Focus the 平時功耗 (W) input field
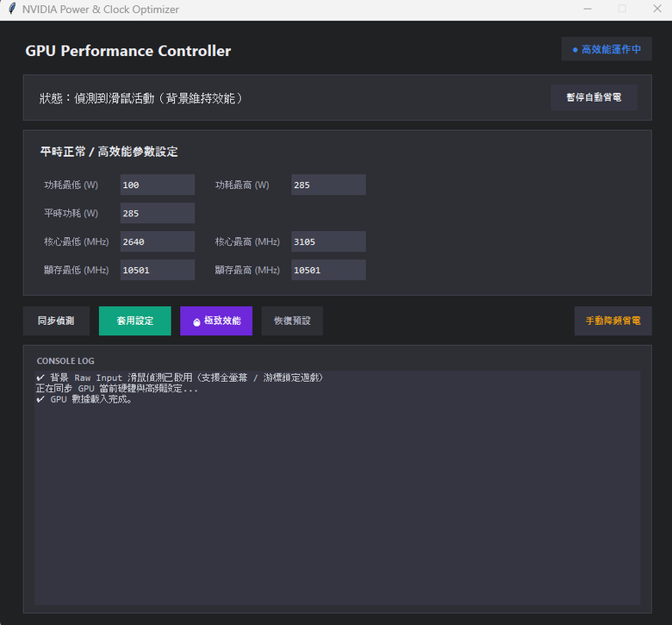This screenshot has width=672, height=625. [158, 213]
